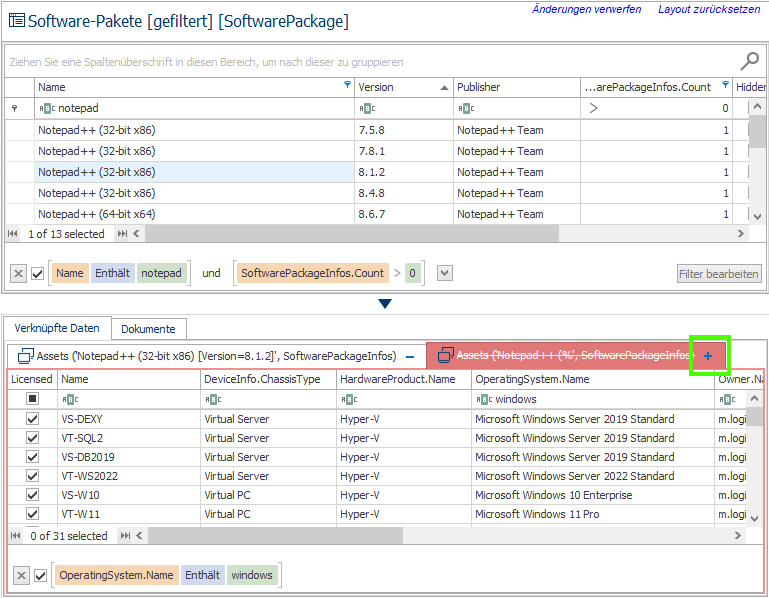The height and width of the screenshot is (598, 769).
Task: Click the plus icon on red Assets tab
Action: click(708, 356)
